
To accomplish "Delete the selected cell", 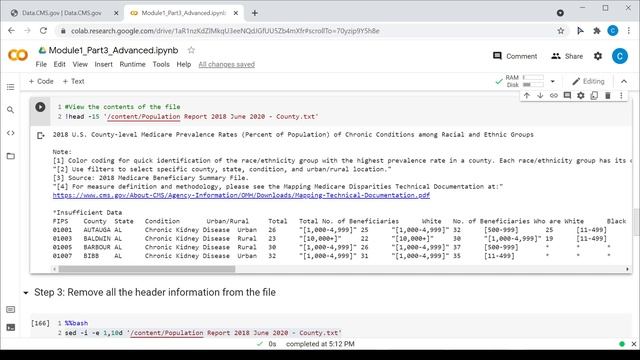I will pos(607,96).
